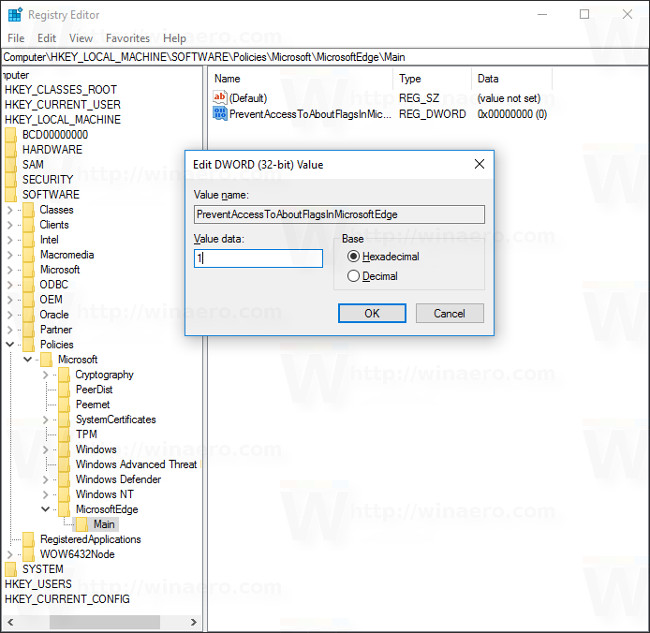Click the Macromedia folder icon
This screenshot has width=650, height=633.
[x=28, y=255]
